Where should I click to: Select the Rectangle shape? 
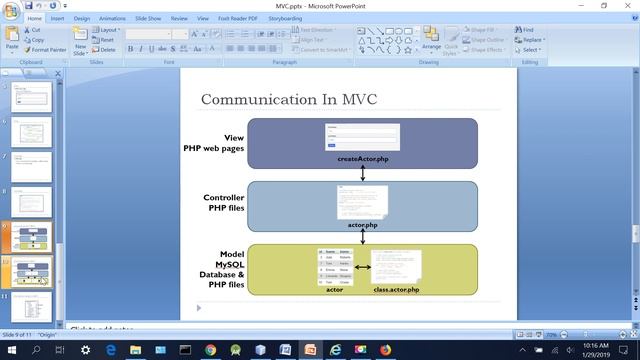[389, 31]
